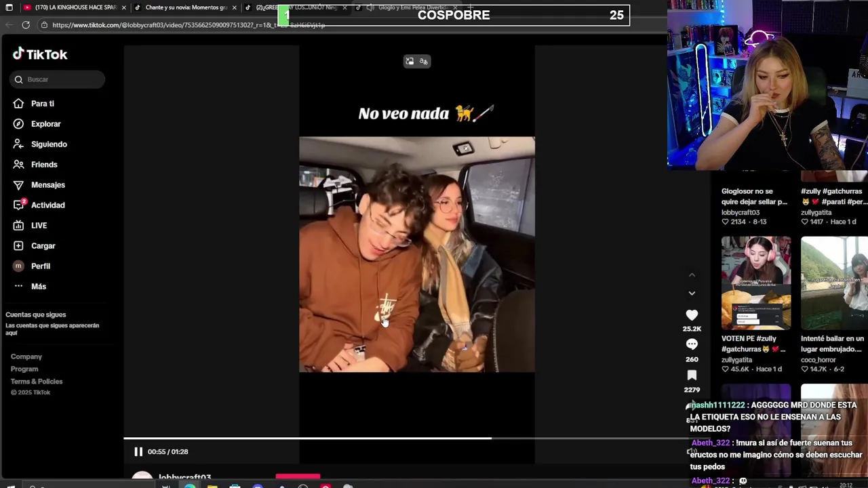Screen dimensions: 868x488
Task: Toggle picture-in-picture icon above video
Action: (410, 61)
